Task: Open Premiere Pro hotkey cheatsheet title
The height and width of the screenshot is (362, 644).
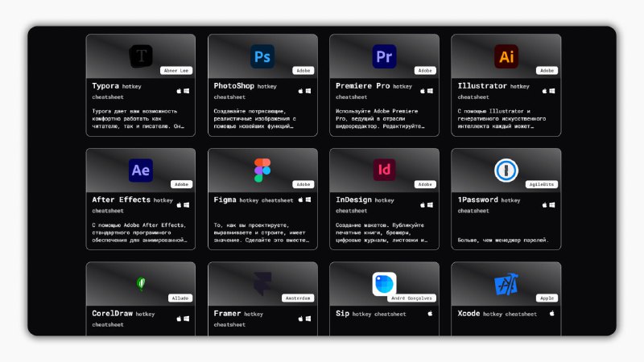Action: pos(374,91)
